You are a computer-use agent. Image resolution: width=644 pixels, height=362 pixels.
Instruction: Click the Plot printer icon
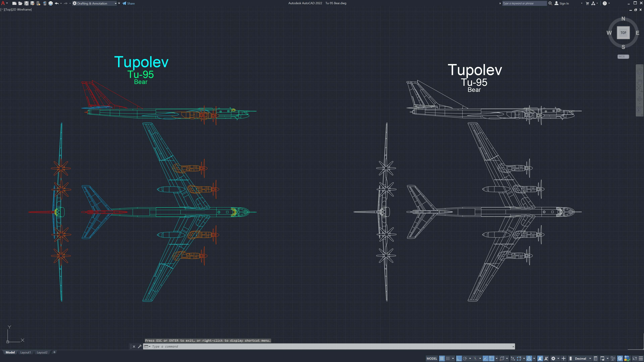50,4
